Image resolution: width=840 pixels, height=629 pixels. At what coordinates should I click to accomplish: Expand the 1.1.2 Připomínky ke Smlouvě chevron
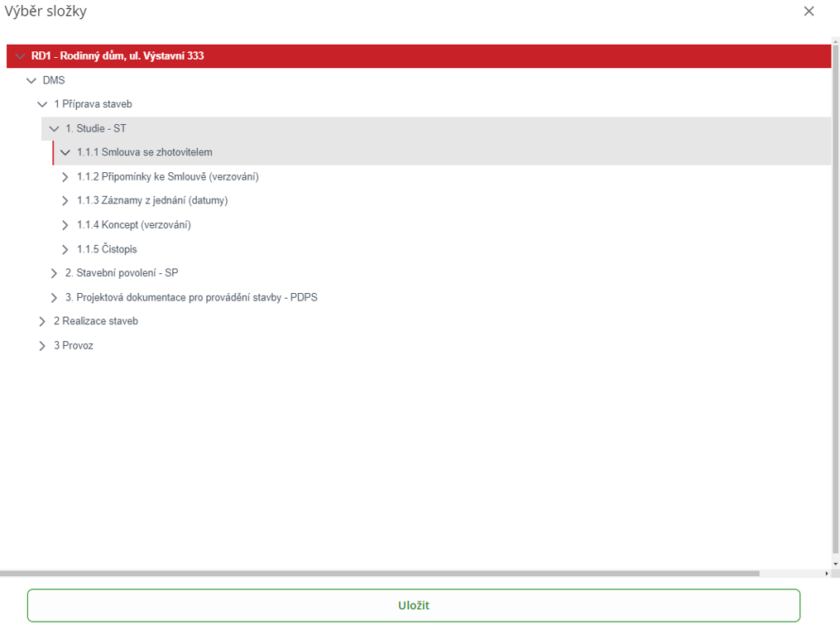pos(66,177)
